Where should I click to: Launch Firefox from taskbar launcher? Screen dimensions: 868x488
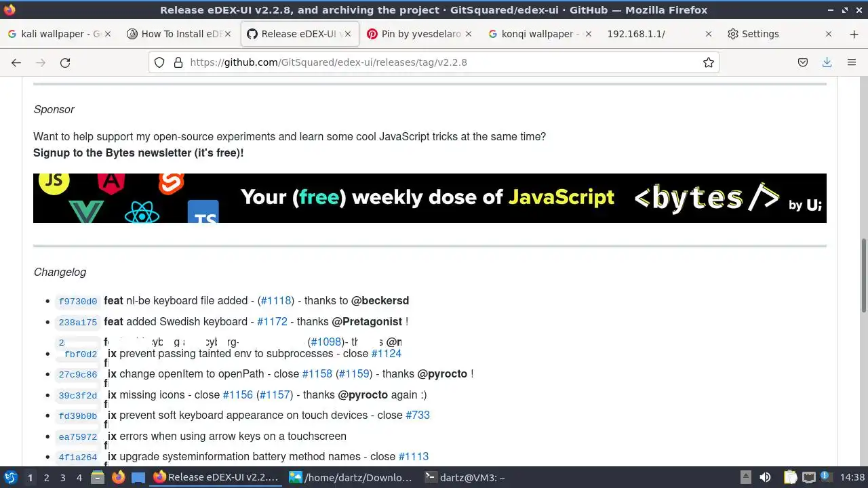click(x=118, y=477)
